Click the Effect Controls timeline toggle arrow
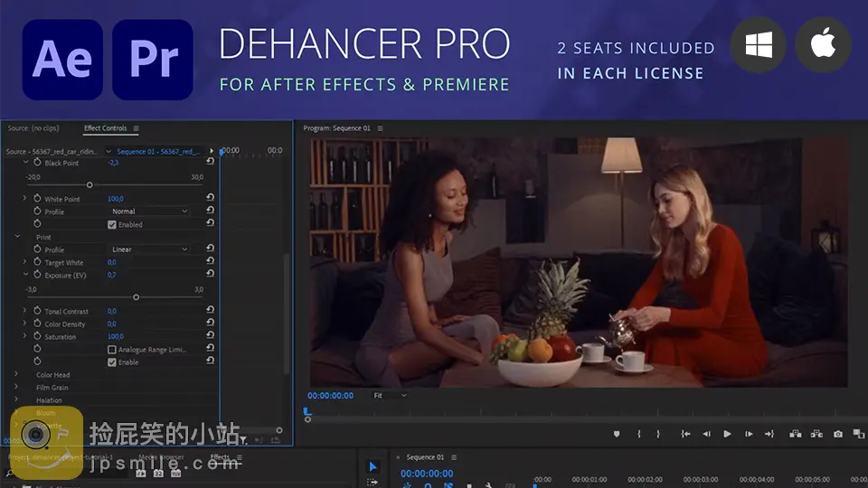This screenshot has width=868, height=488. click(212, 151)
